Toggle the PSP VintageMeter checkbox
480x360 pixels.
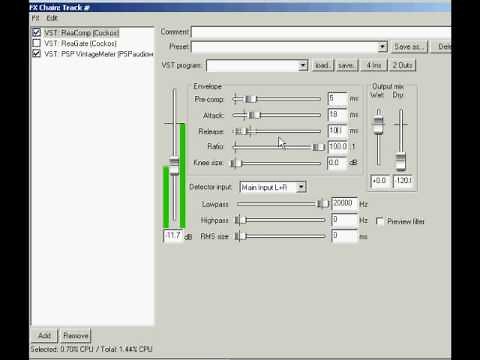pos(37,53)
